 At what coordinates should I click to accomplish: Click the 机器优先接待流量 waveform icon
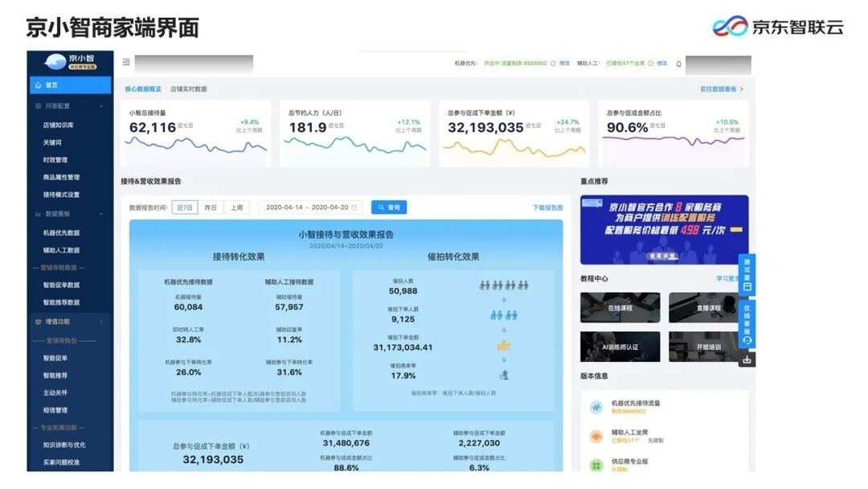tap(596, 407)
